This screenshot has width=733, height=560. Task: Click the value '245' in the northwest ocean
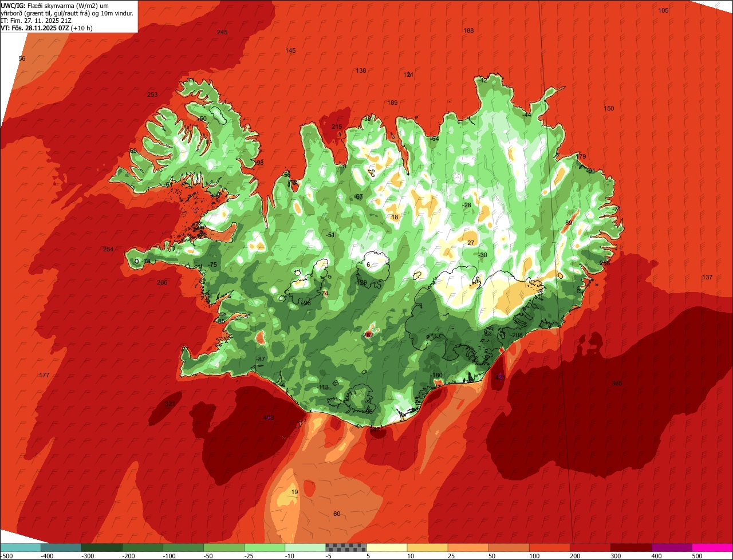[222, 32]
